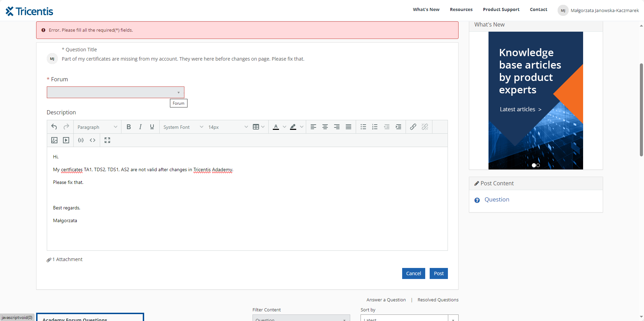Open the Sort by Latest dropdown
644x321 pixels.
[x=409, y=318]
